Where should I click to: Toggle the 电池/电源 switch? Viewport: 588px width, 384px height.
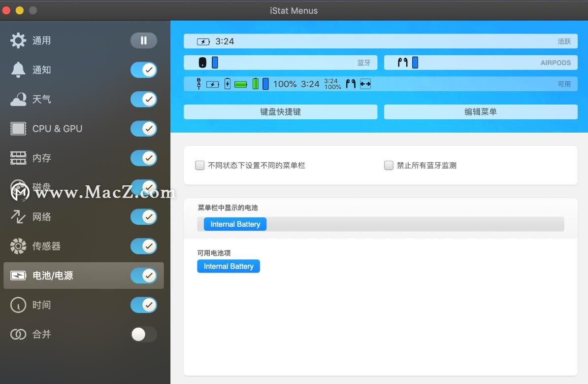[x=144, y=276]
